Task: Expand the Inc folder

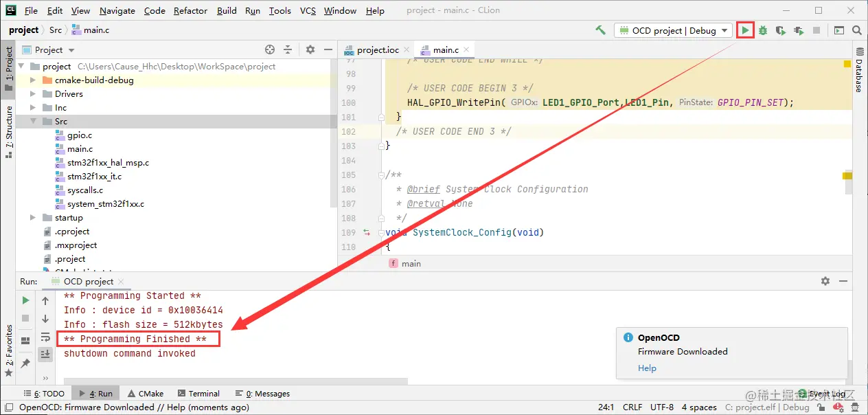Action: (x=33, y=107)
